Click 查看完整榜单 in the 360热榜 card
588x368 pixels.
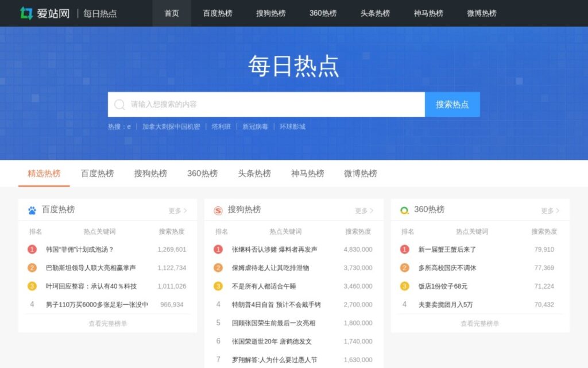pyautogui.click(x=480, y=323)
